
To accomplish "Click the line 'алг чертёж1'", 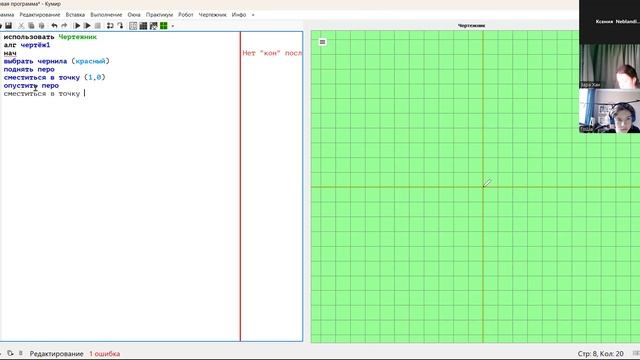I will pyautogui.click(x=27, y=45).
